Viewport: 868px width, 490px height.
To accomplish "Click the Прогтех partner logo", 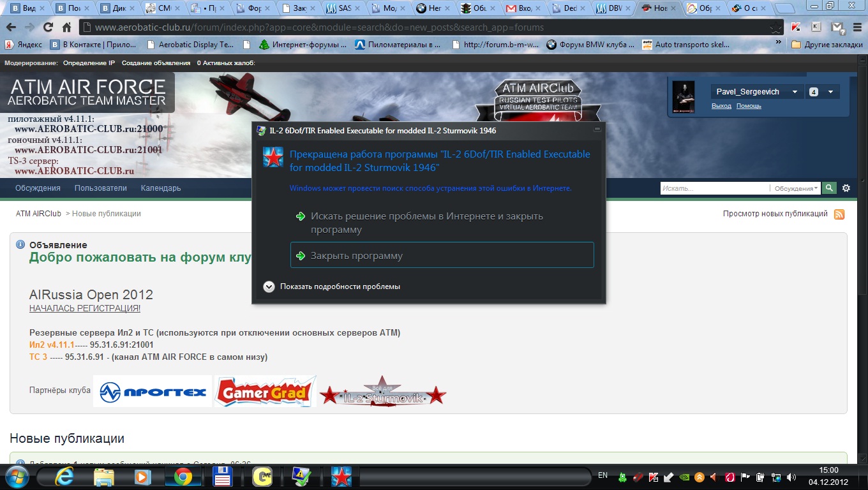I will click(x=152, y=391).
